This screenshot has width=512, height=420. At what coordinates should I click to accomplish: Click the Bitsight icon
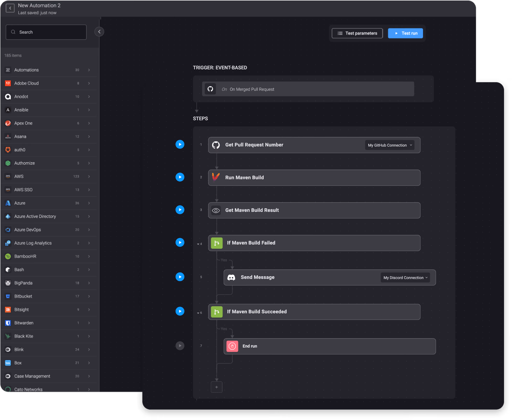tap(8, 309)
